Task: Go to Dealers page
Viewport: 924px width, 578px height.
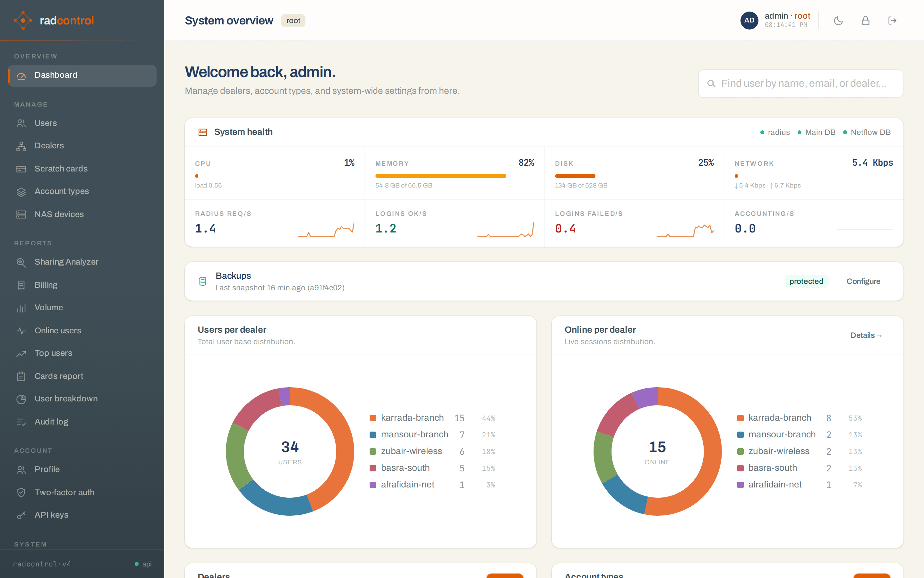Action: (82, 146)
